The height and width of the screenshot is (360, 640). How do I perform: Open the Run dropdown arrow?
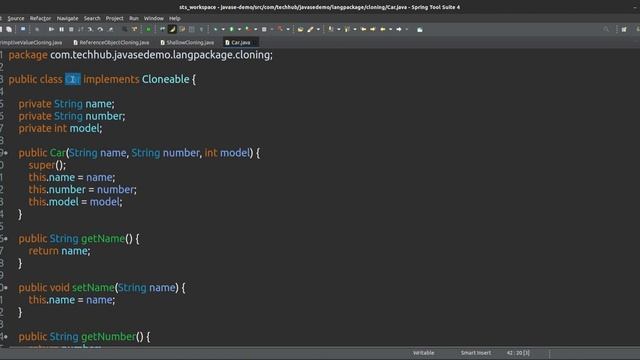[239, 29]
